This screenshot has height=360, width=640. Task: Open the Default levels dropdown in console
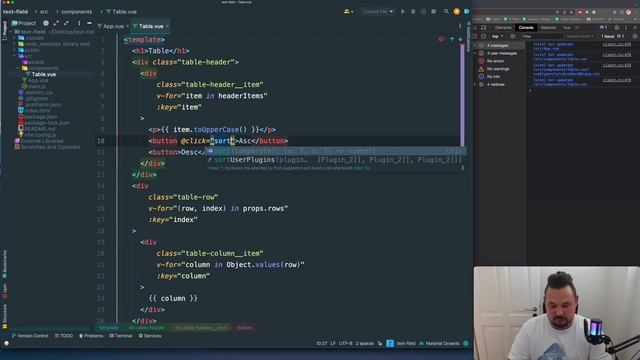coord(580,36)
